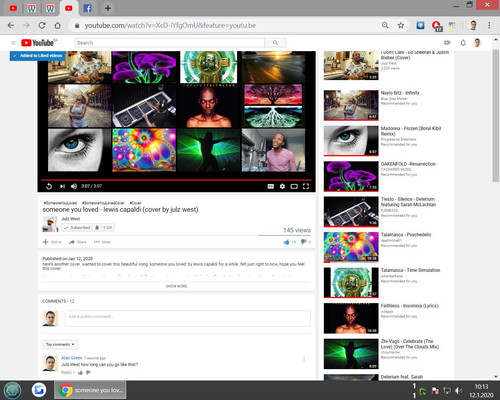Skip to next video
Image resolution: width=500 pixels, height=400 pixels.
(x=62, y=186)
